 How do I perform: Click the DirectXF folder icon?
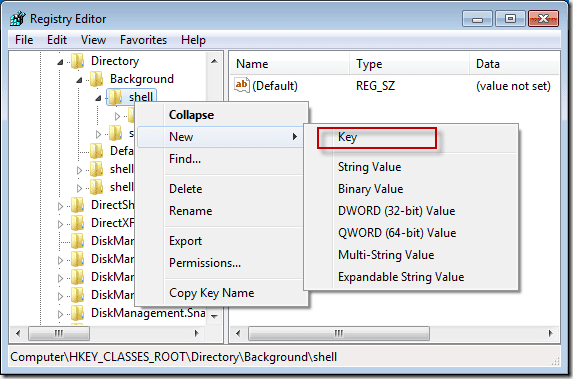pyautogui.click(x=77, y=223)
